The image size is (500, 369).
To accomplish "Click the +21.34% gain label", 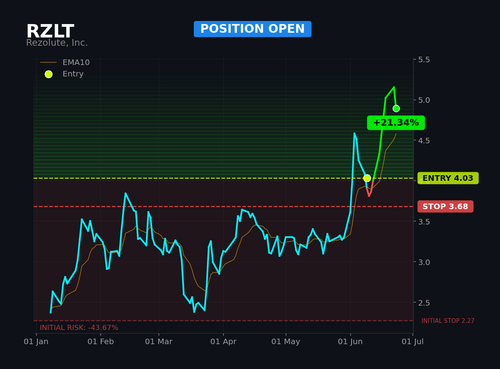I will tap(396, 123).
